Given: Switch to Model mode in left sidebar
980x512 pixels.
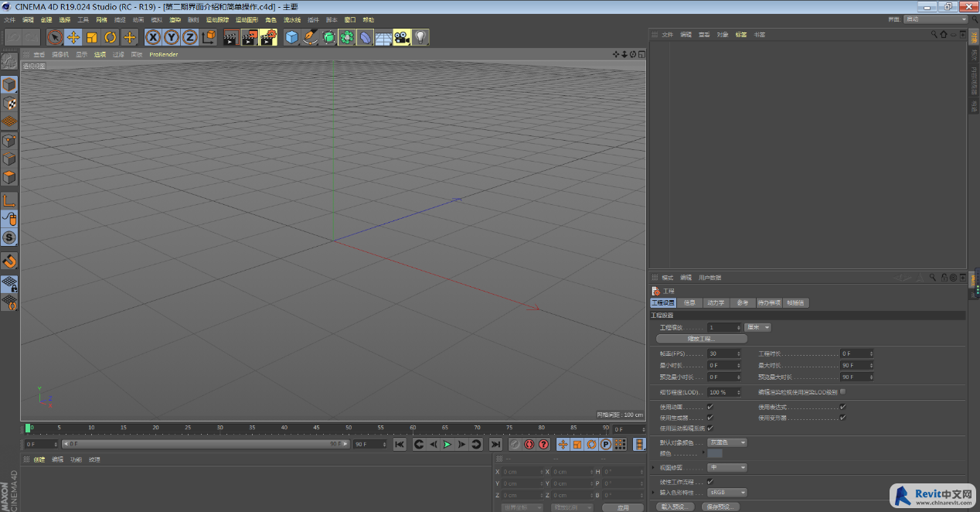Looking at the screenshot, I should pos(9,84).
